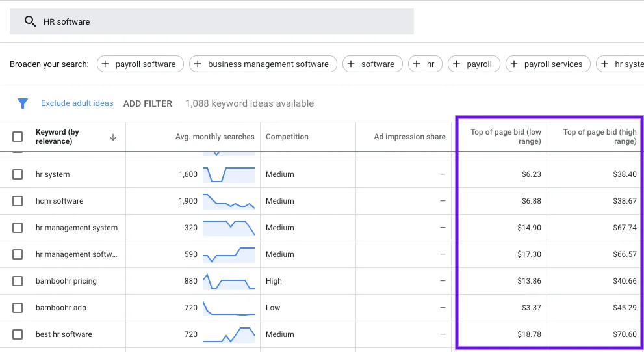The image size is (644, 352).
Task: Check the hcm software row checkbox
Action: point(18,201)
